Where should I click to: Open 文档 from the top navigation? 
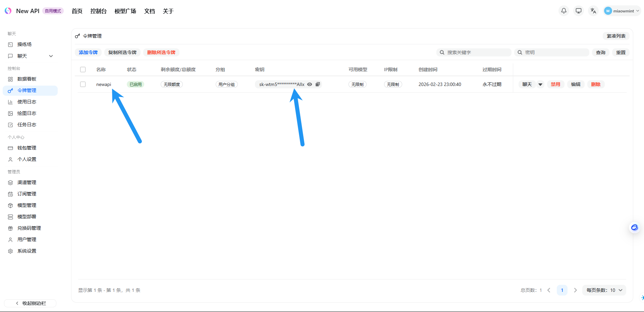coord(149,11)
